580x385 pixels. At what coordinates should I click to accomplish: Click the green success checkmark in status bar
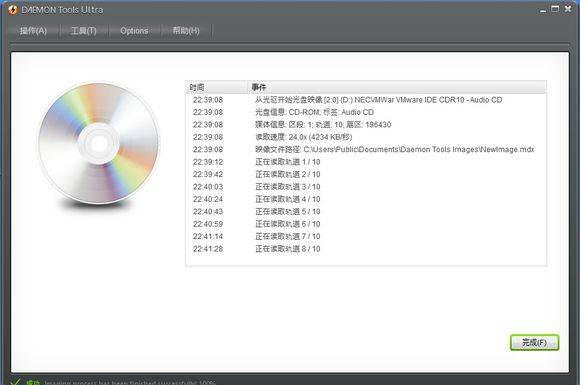click(x=15, y=382)
